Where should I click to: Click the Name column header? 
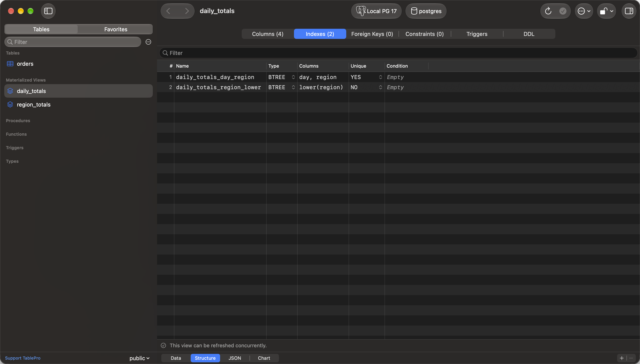tap(220, 66)
